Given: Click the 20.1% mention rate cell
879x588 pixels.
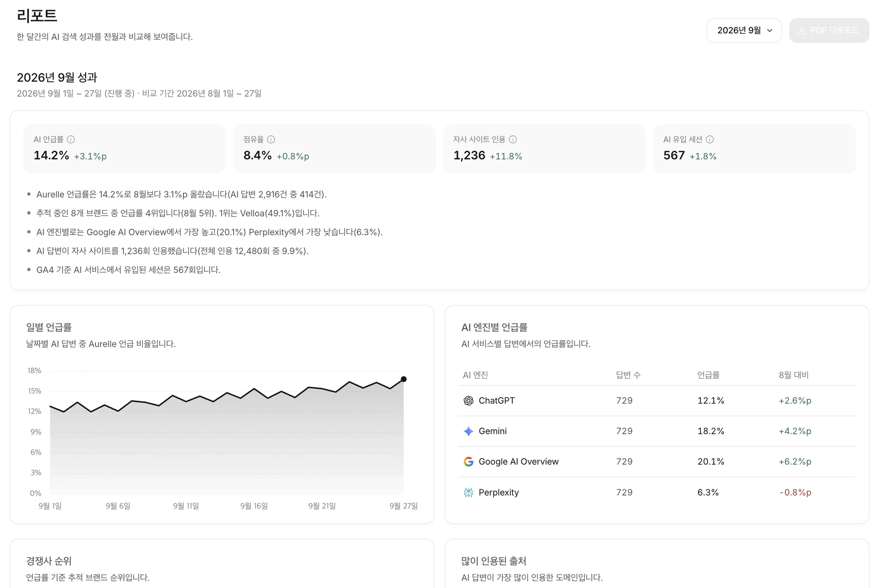Looking at the screenshot, I should pos(711,461).
